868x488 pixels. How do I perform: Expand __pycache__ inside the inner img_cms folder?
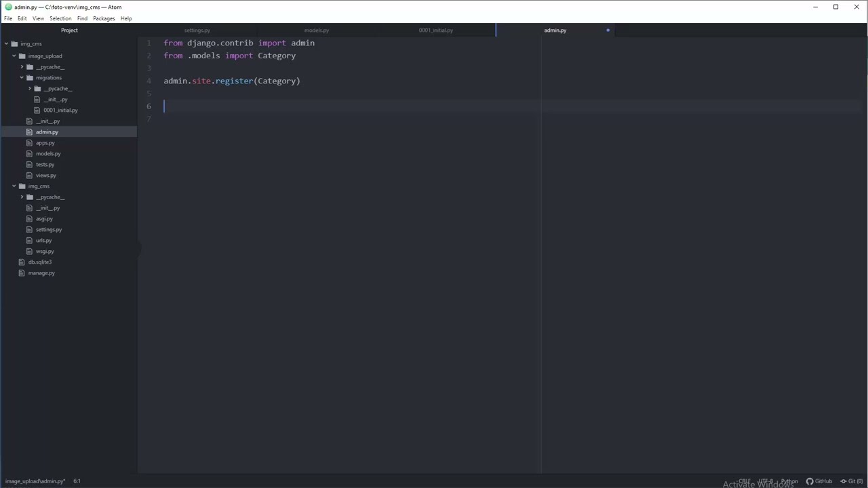point(22,197)
